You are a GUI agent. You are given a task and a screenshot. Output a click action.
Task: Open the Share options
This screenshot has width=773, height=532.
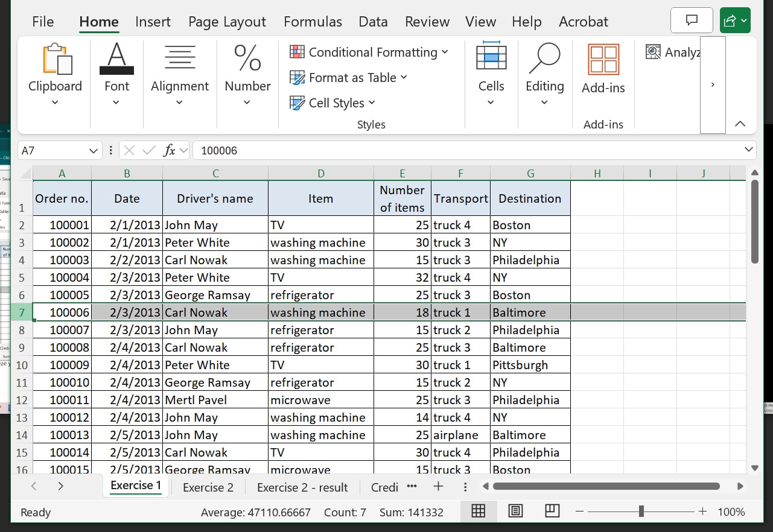735,20
